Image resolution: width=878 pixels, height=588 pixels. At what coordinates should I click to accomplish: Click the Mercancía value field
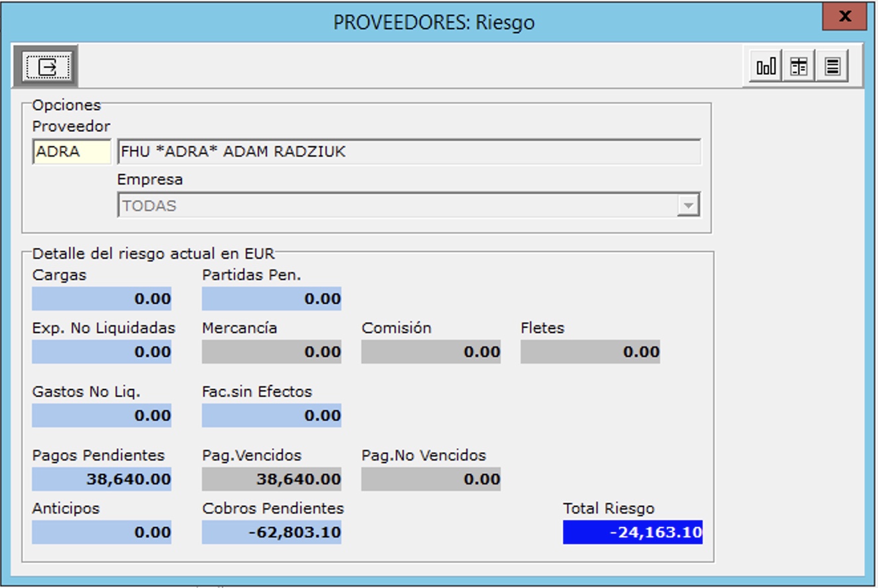272,352
